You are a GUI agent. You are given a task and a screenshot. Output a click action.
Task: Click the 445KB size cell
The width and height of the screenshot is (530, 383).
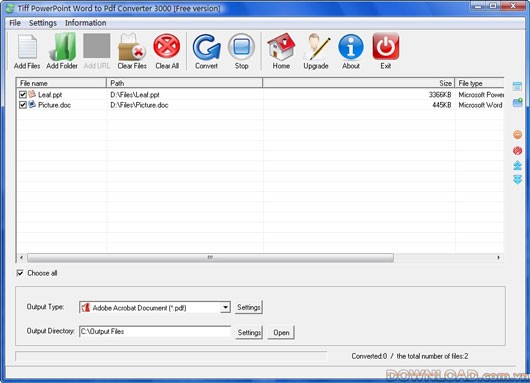point(442,105)
